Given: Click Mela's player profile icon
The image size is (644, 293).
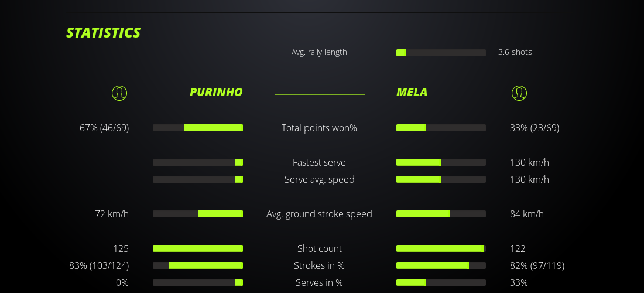Looking at the screenshot, I should [519, 93].
